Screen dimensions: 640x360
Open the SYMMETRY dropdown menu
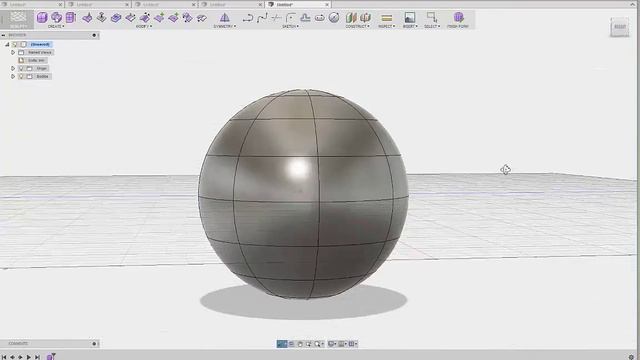[224, 27]
